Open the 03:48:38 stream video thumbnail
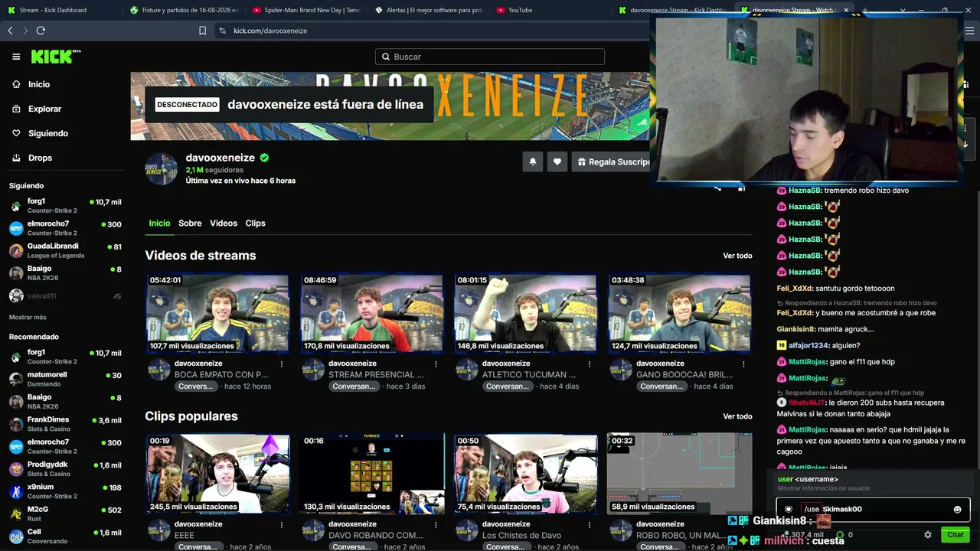Image resolution: width=980 pixels, height=551 pixels. tap(680, 313)
